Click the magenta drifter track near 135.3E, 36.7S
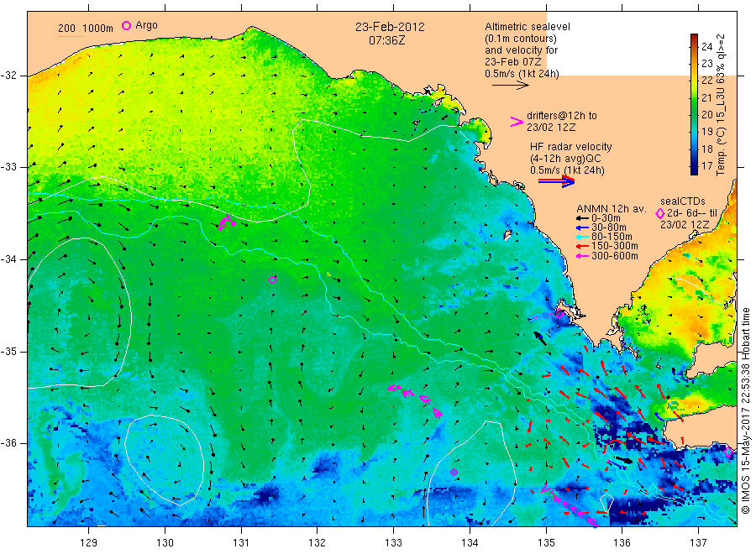Screen dimensions: 756x554 (x=569, y=507)
